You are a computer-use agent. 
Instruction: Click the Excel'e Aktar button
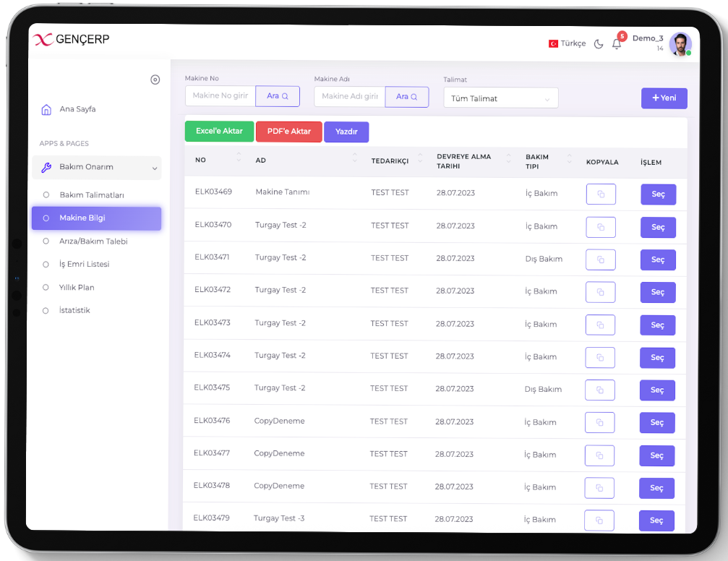click(219, 131)
